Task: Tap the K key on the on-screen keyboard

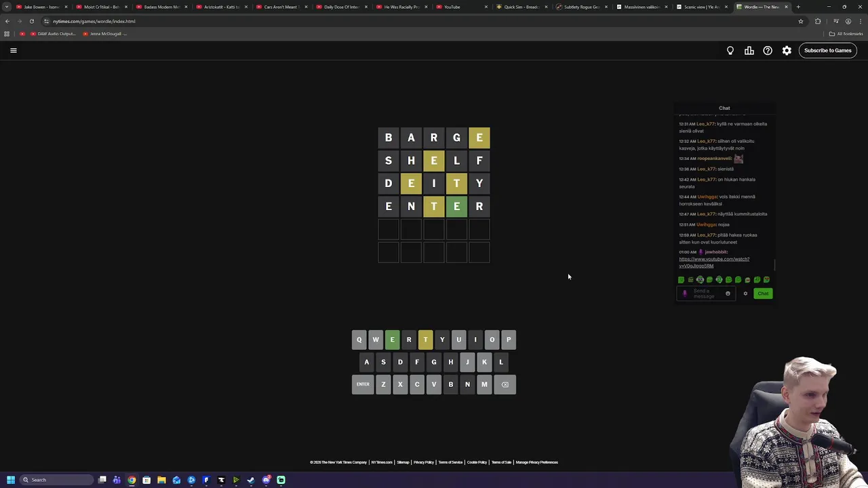Action: (x=484, y=362)
